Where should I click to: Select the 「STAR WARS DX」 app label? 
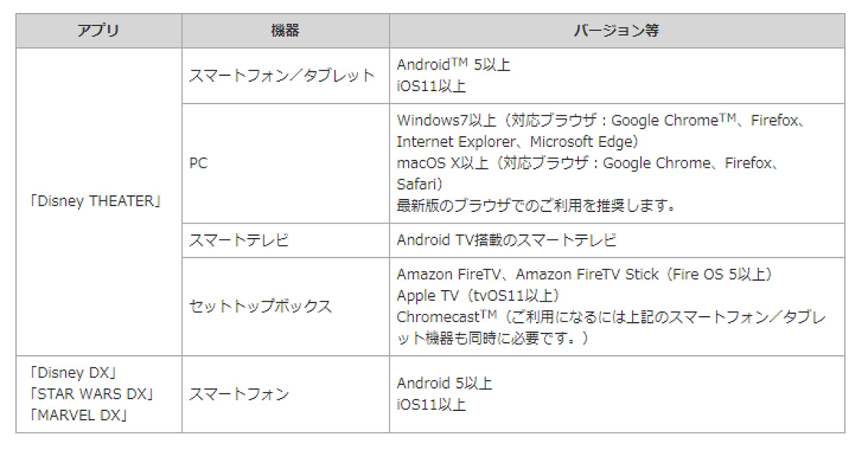(x=91, y=394)
